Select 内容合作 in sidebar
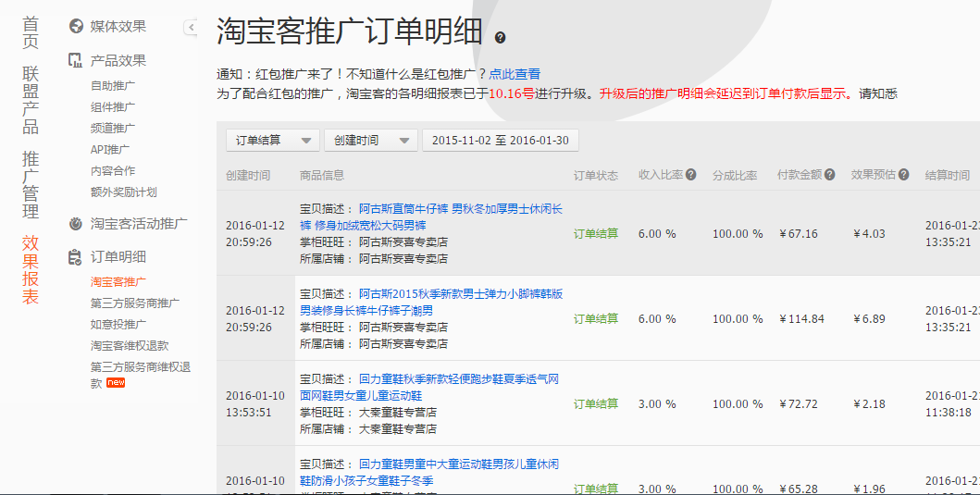This screenshot has width=980, height=495. [113, 170]
